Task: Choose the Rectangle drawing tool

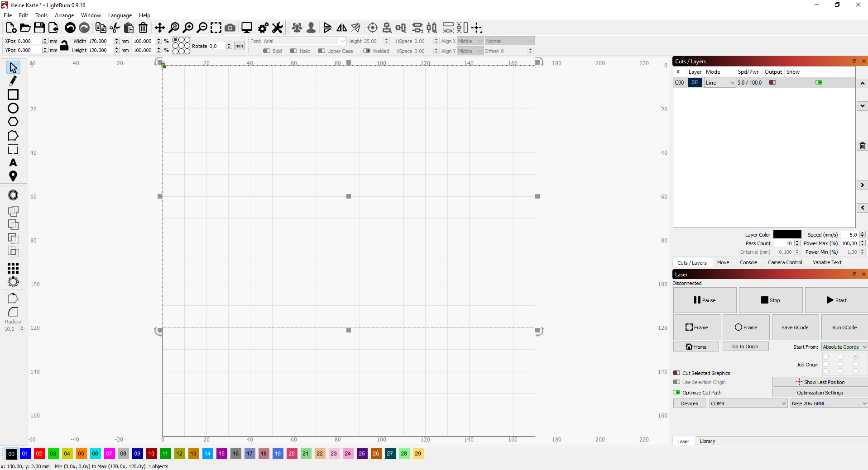Action: point(13,95)
